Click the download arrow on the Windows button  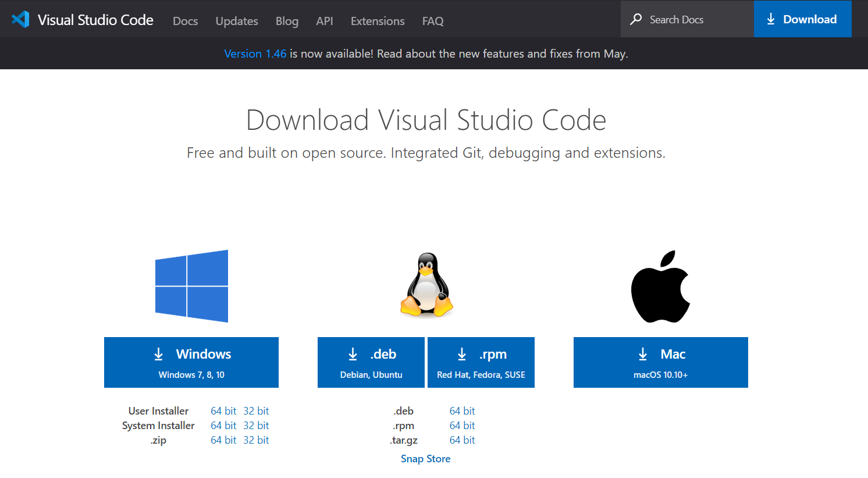[159, 353]
